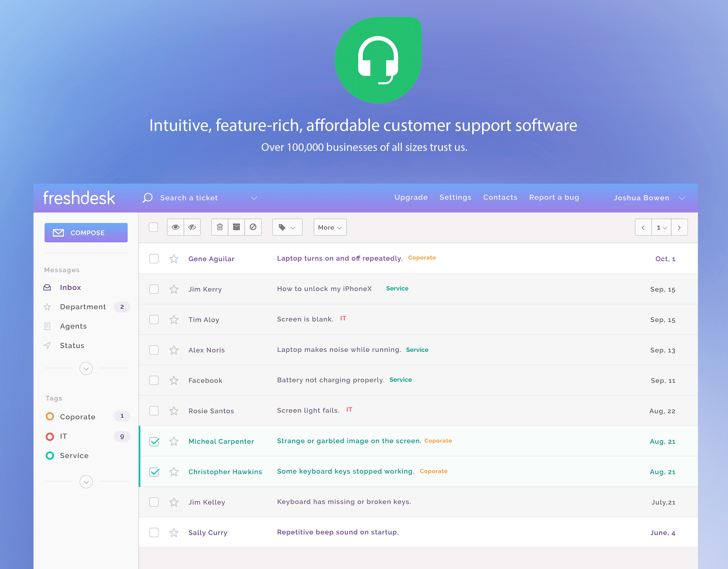The width and height of the screenshot is (728, 569).
Task: Click the Department count badge 2
Action: (122, 307)
